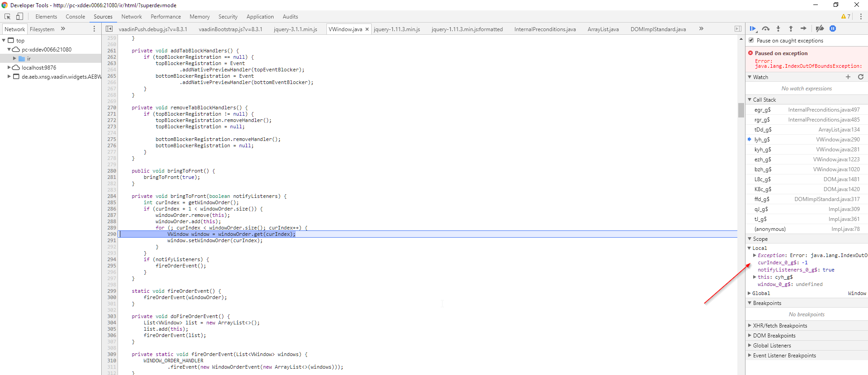Open the ArrayList.java file tab

[603, 29]
